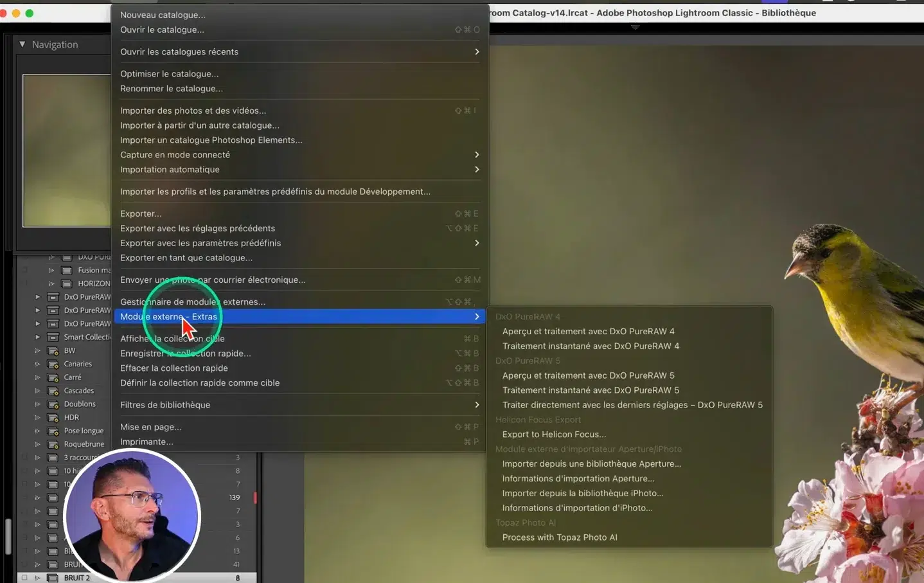Select Module externe - Extras menu item
924x583 pixels.
(299, 316)
